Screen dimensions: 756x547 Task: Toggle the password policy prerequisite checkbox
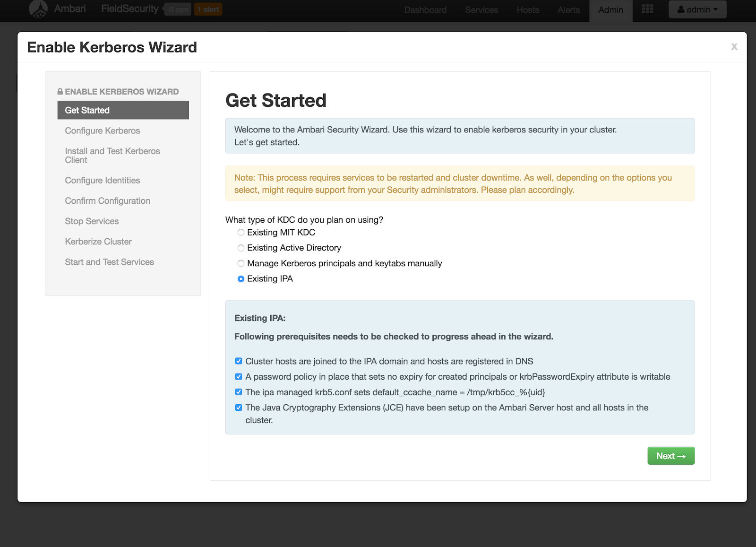239,377
